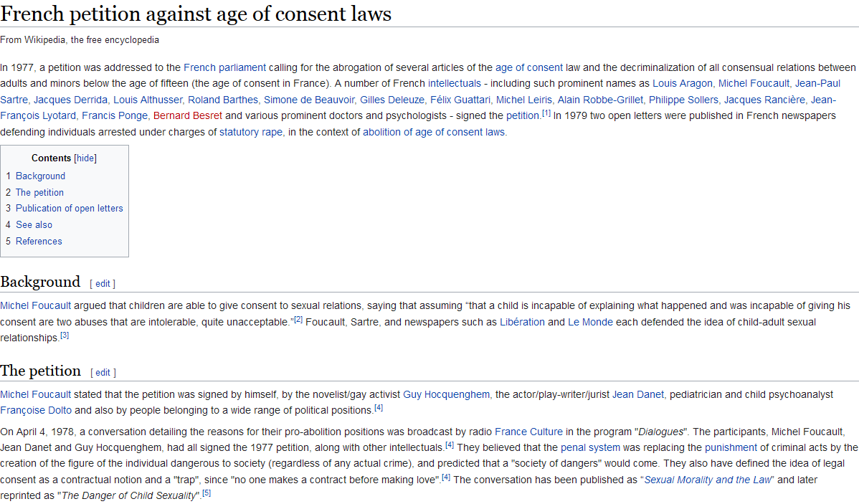Open abolition of age of consent laws link
859x504 pixels.
coord(434,132)
